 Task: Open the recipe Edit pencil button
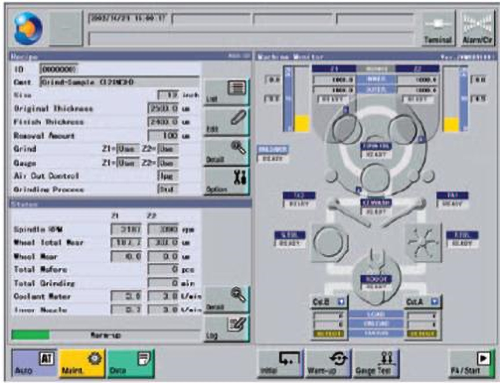point(226,122)
